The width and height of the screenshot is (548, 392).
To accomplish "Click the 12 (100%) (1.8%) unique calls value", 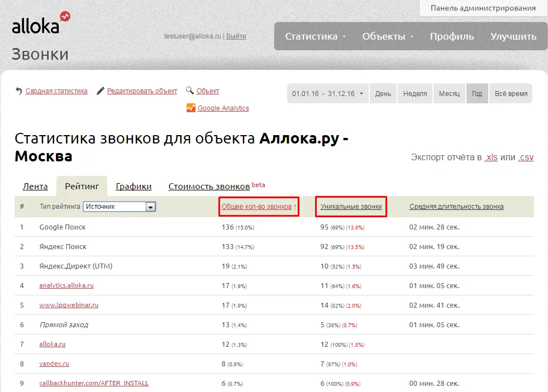I will tap(342, 345).
